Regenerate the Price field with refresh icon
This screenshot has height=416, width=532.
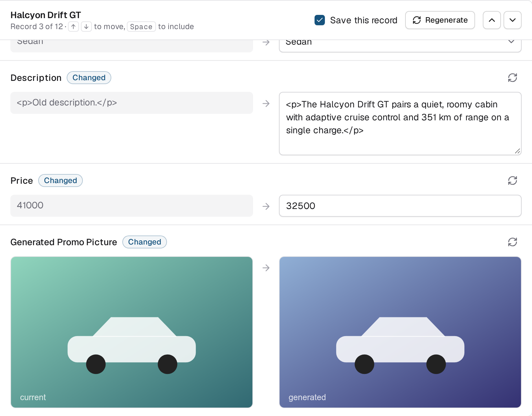point(512,181)
